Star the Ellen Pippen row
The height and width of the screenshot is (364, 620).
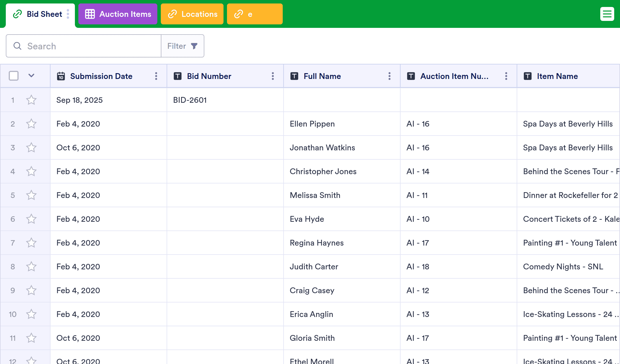click(x=31, y=124)
